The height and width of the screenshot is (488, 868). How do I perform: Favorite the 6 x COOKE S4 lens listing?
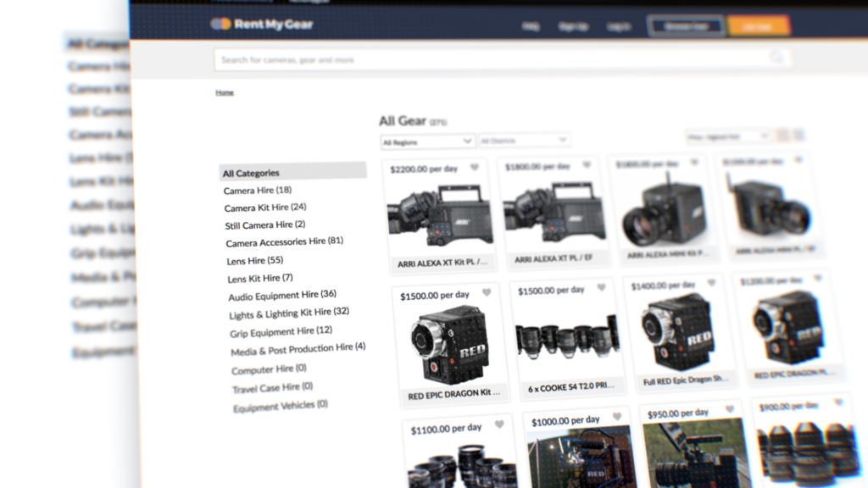click(x=601, y=287)
